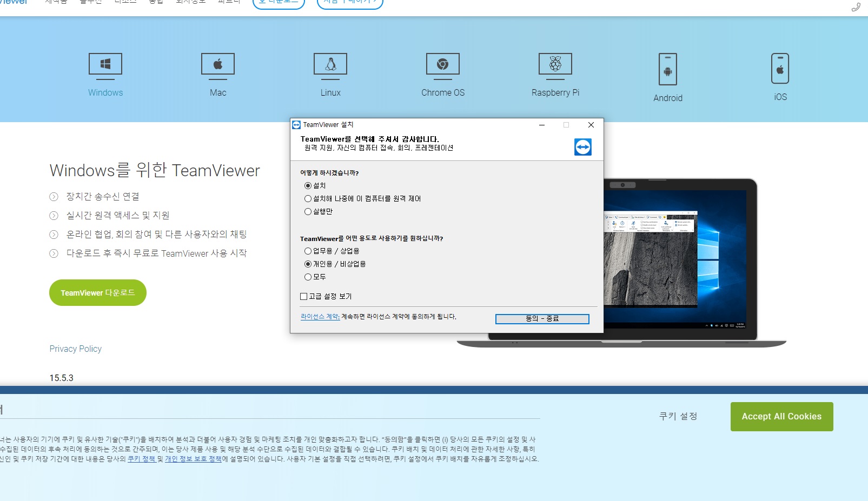Click the '장치간 송수신 연결' bullet text

(x=103, y=196)
